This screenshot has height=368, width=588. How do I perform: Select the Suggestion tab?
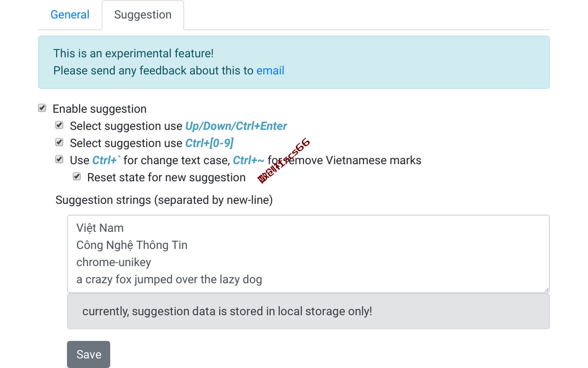[x=143, y=15]
